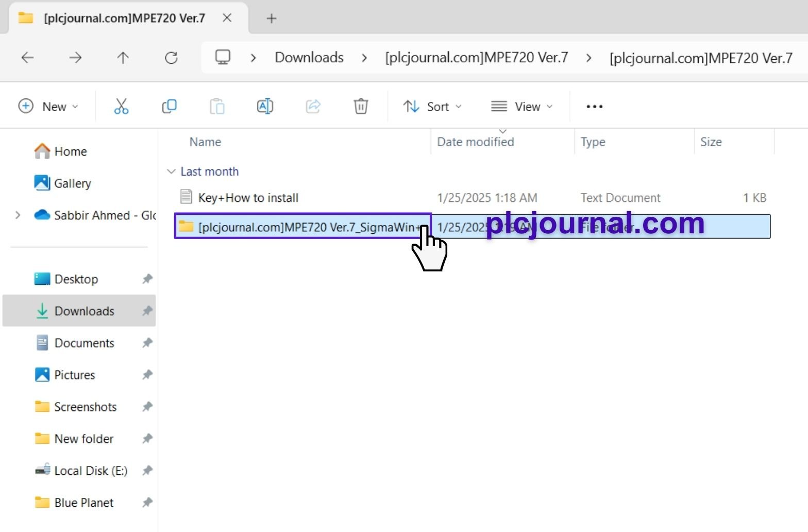Screen dimensions: 808x532
Task: Unpin Desktop using its pin icon
Action: click(147, 279)
